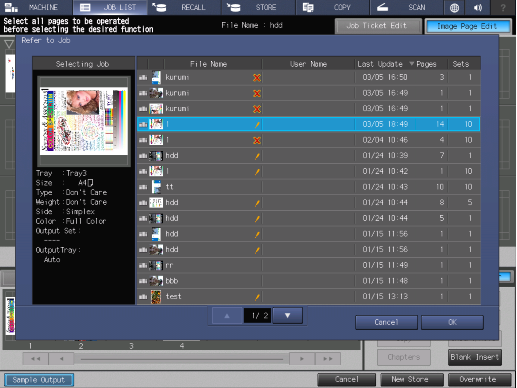Screen dimensions: 517x388
Task: Click pencil icon on hdd 5-page row
Action: [257, 219]
